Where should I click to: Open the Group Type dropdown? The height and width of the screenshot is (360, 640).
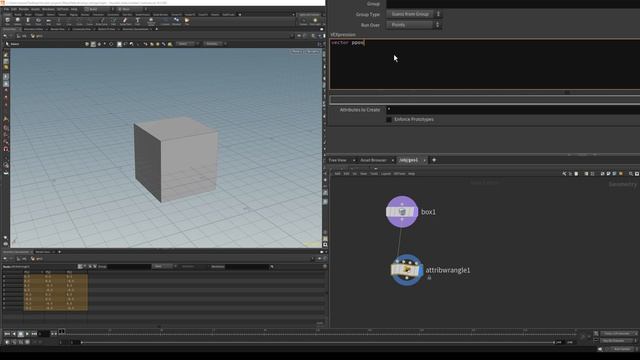pyautogui.click(x=414, y=14)
